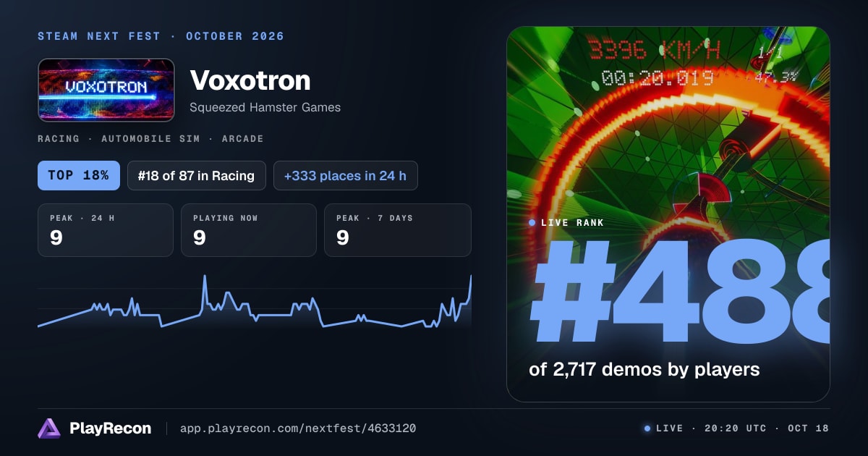
Task: Click the Racing, Automobile Sim, Arcade tags line
Action: tap(150, 139)
